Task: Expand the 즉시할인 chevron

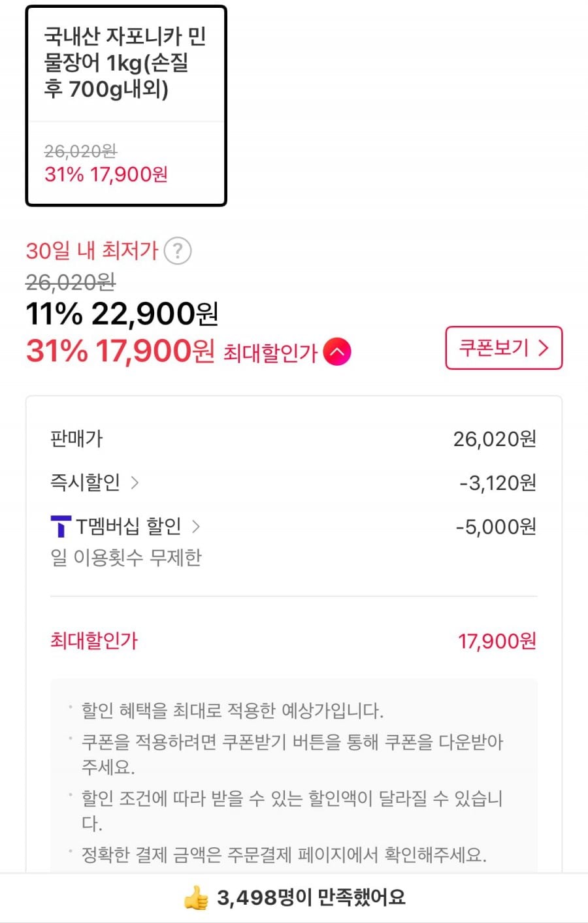Action: click(135, 483)
